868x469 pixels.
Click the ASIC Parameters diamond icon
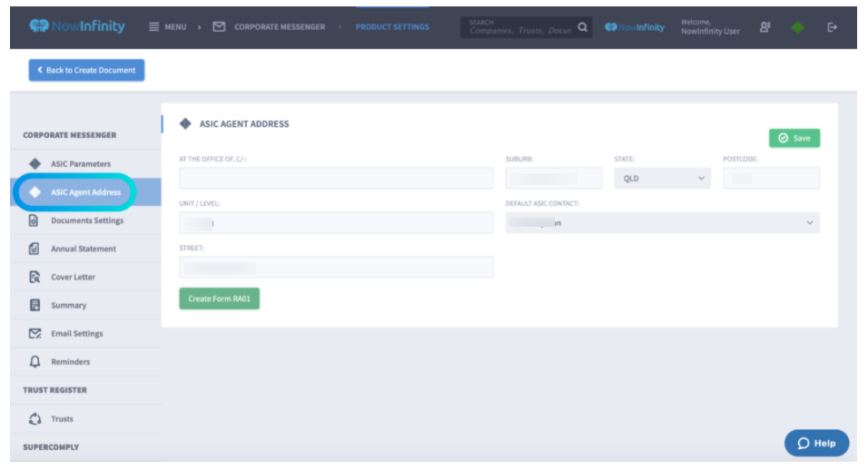click(x=35, y=163)
